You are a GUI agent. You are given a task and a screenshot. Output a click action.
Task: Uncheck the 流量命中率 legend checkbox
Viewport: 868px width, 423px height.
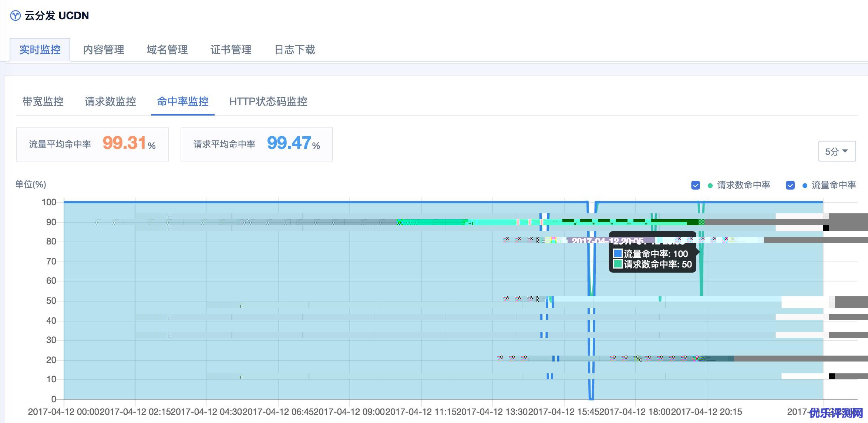pos(790,185)
